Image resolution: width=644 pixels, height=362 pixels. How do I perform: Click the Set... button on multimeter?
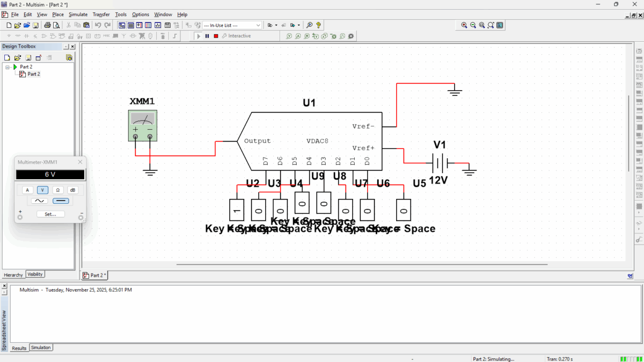pos(50,214)
